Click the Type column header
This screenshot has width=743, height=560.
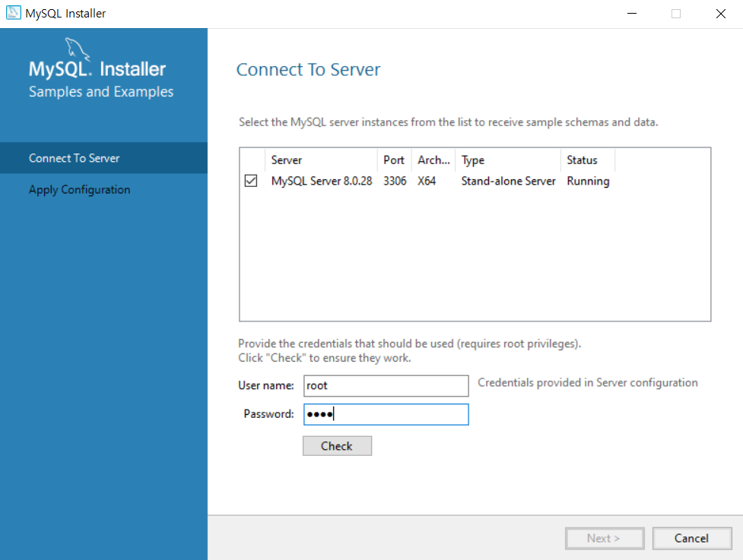[x=472, y=160]
